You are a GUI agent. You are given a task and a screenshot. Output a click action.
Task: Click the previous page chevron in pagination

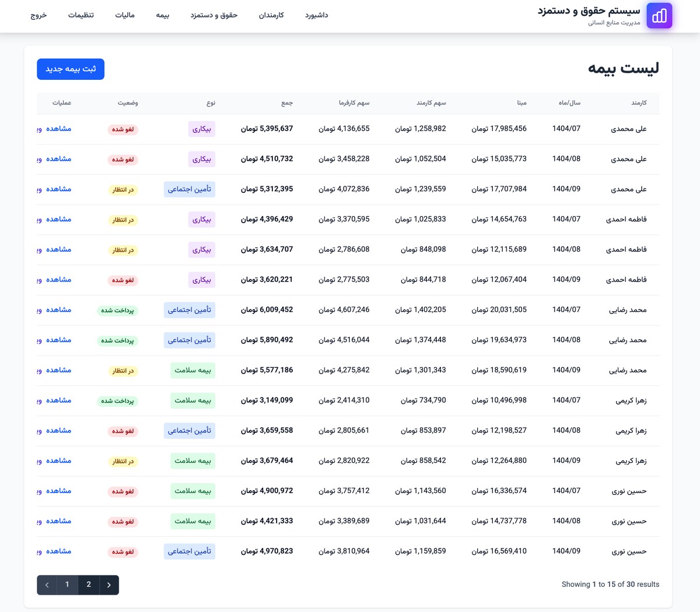(x=47, y=585)
